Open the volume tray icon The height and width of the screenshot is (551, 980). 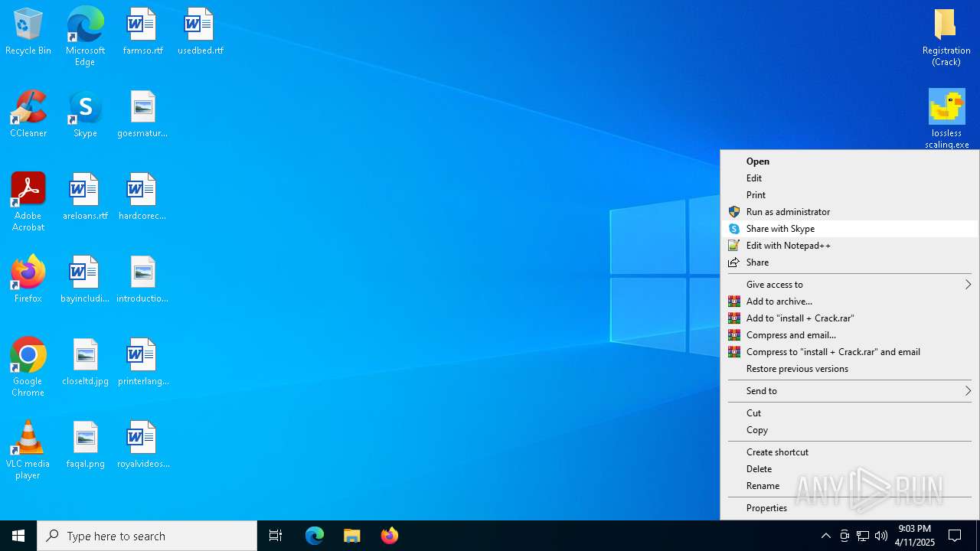[881, 536]
